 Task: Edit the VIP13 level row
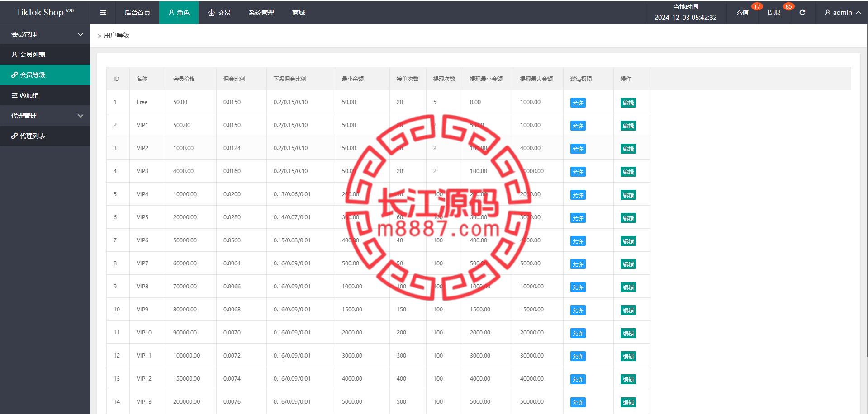tap(628, 402)
